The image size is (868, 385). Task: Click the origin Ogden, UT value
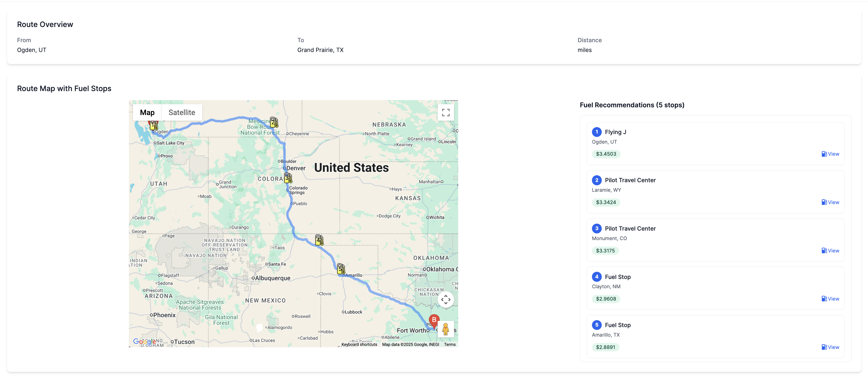pyautogui.click(x=32, y=50)
